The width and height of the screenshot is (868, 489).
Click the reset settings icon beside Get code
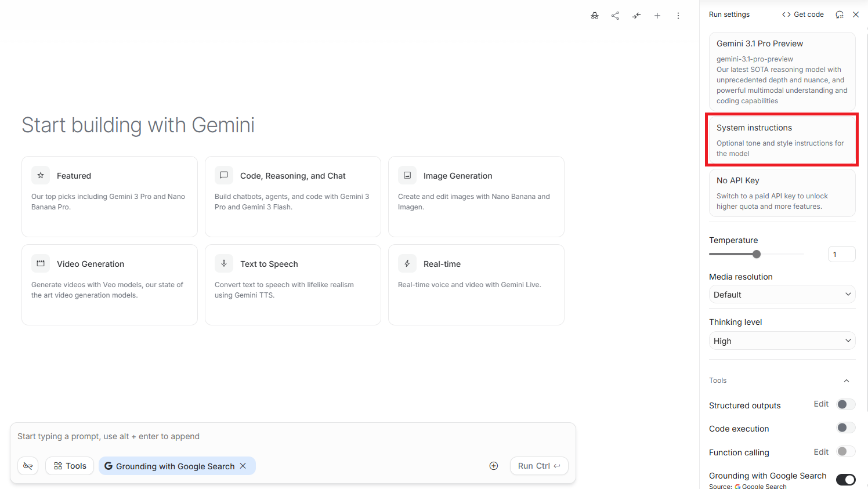click(x=839, y=15)
